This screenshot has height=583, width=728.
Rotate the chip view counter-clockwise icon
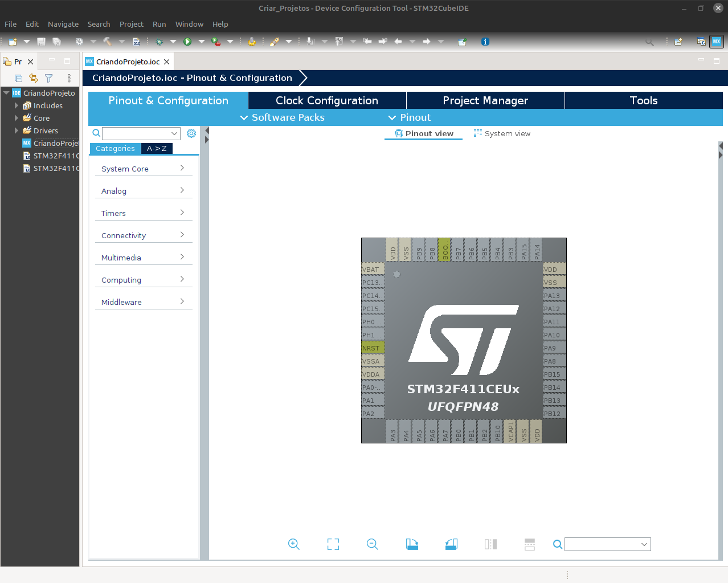451,544
